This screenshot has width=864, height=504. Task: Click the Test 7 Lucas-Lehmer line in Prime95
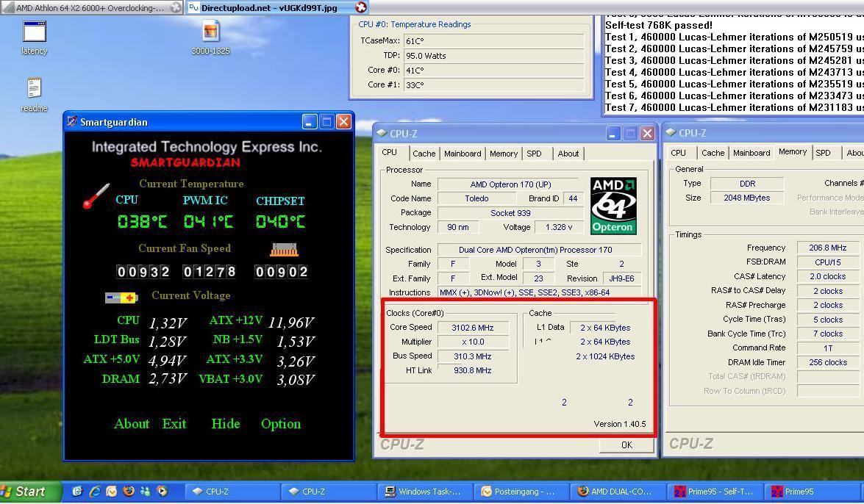tap(735, 108)
